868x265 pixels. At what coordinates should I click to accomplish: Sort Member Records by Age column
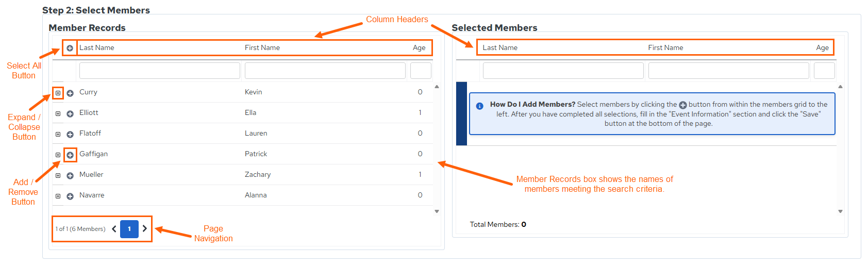pos(419,47)
